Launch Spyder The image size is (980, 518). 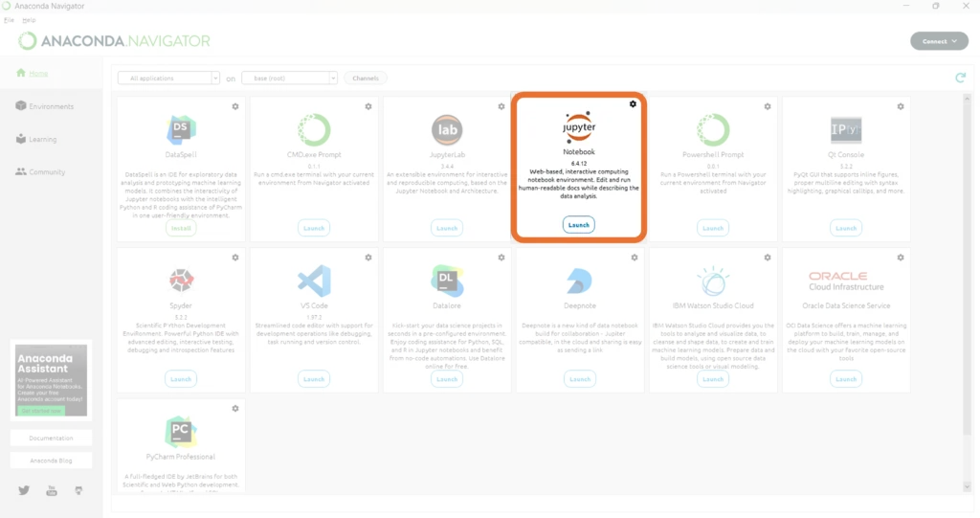coord(181,379)
